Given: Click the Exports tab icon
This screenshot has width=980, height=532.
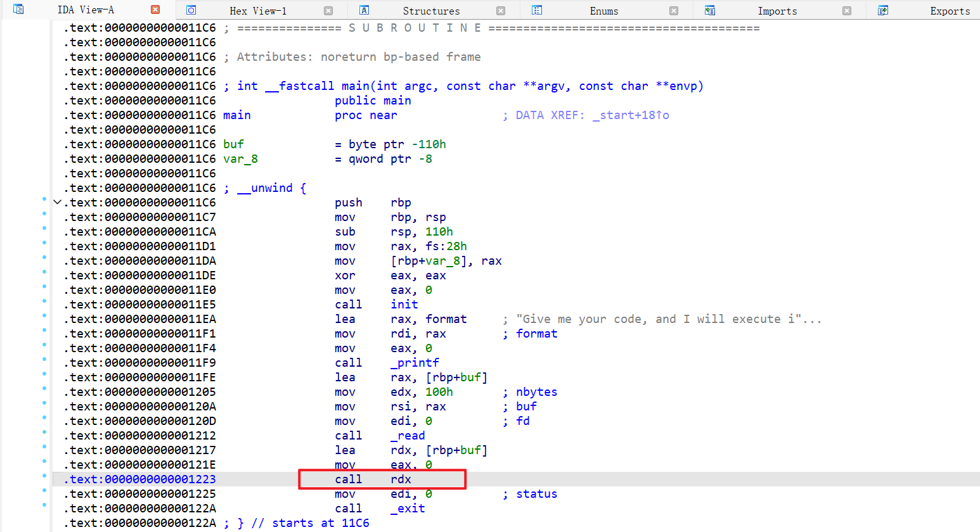Looking at the screenshot, I should 883,10.
